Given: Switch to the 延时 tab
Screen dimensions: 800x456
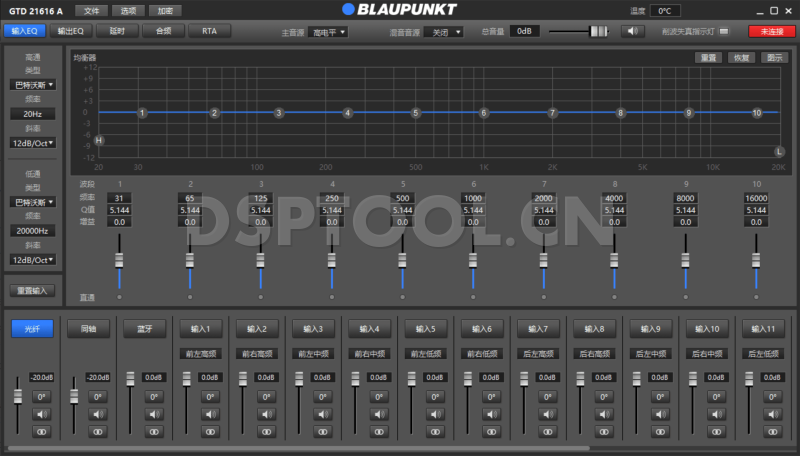Looking at the screenshot, I should [x=117, y=31].
